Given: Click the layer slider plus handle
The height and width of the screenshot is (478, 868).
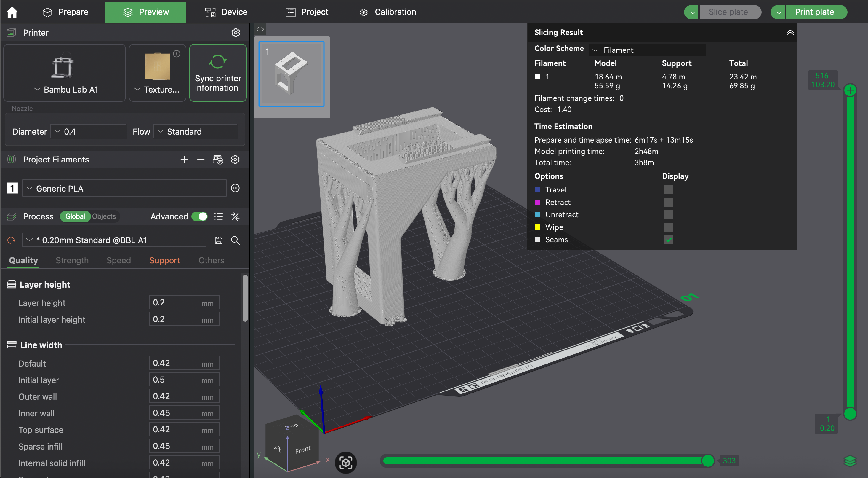Looking at the screenshot, I should (850, 90).
